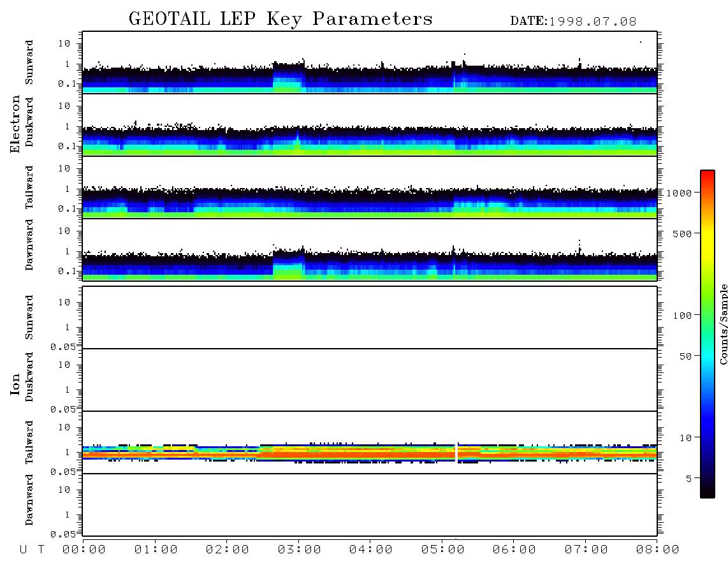728x561 pixels.
Task: Click the Ion "Duskward" panel label
Action: click(29, 377)
